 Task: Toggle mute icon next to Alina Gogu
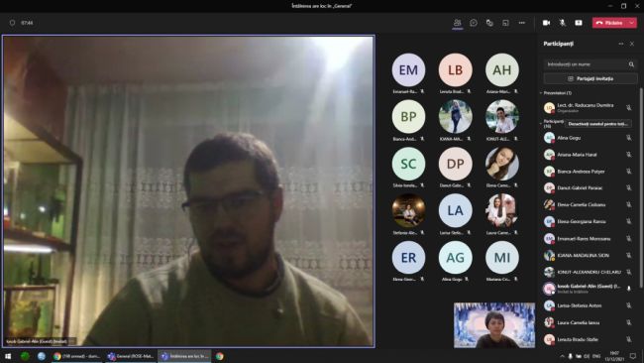629,138
